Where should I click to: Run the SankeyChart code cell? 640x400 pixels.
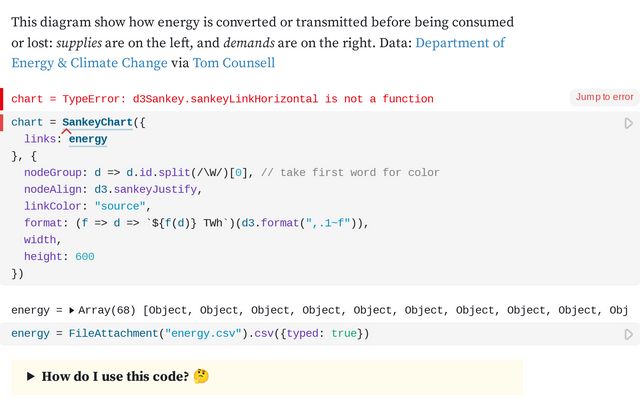(x=628, y=123)
